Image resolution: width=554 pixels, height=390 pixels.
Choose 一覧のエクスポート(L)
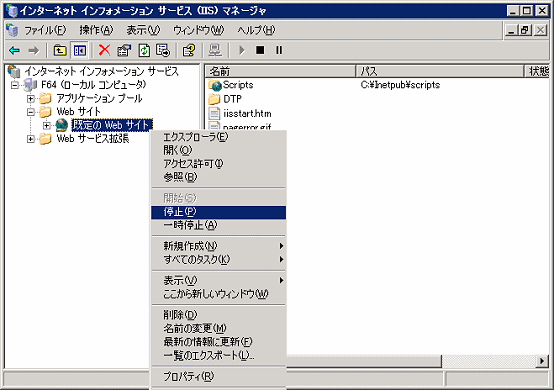[218, 355]
